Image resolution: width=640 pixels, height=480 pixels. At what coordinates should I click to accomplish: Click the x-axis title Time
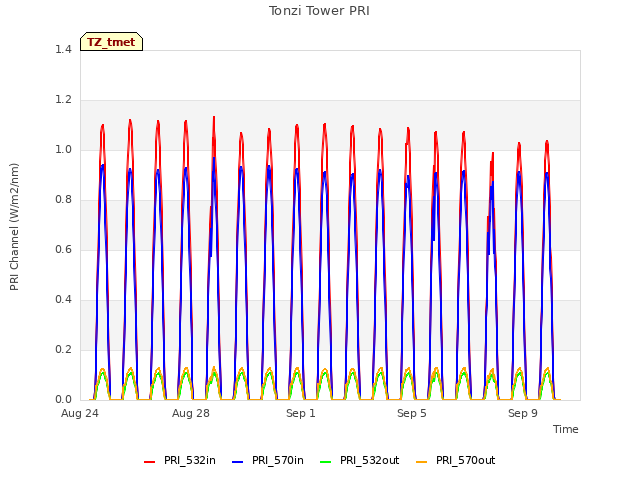566,429
